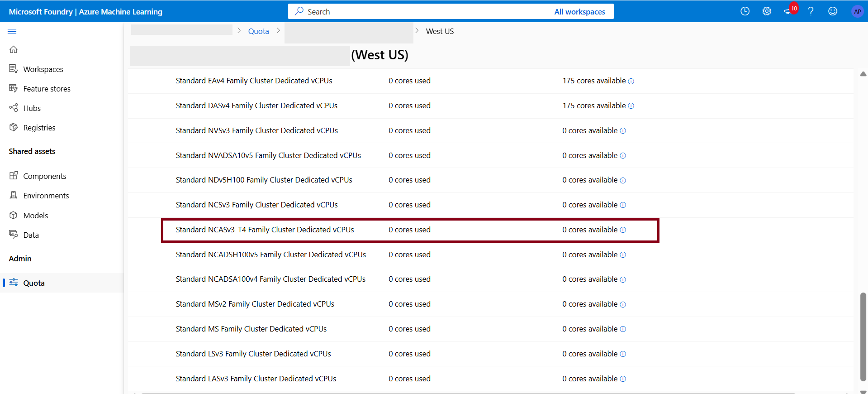Show info for NDv5H100 cores available
The image size is (868, 394).
[x=623, y=180]
